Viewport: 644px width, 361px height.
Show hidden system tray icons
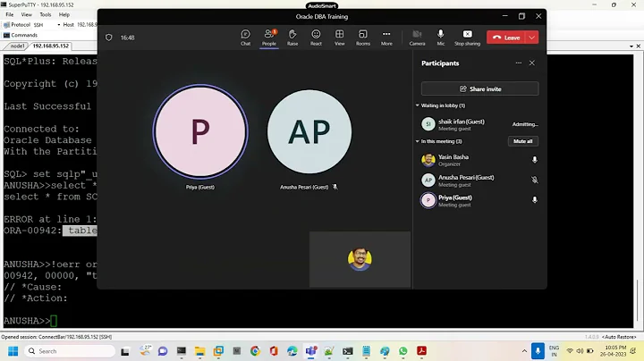pyautogui.click(x=524, y=351)
